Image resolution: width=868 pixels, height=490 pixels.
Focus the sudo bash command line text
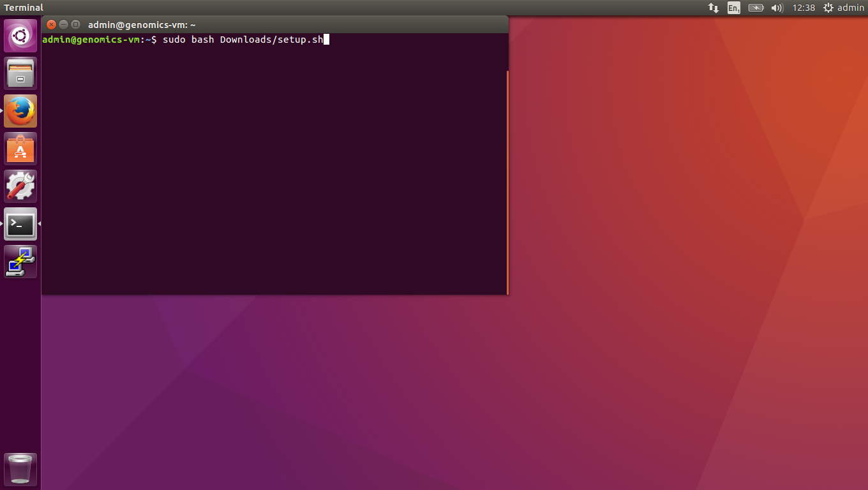[243, 40]
